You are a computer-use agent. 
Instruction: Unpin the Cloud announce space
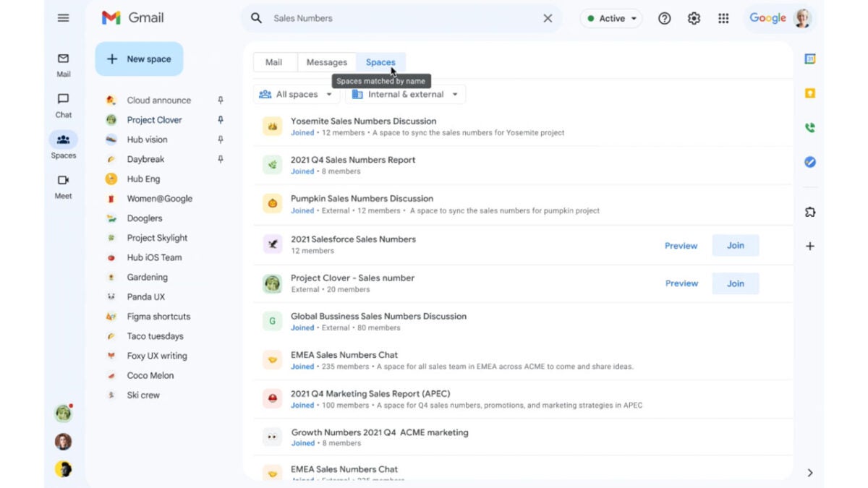click(x=221, y=100)
